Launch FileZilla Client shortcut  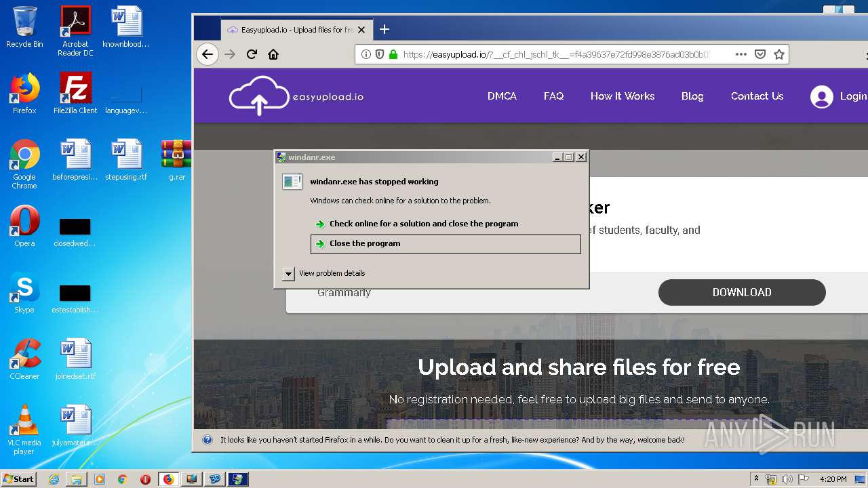click(x=75, y=93)
